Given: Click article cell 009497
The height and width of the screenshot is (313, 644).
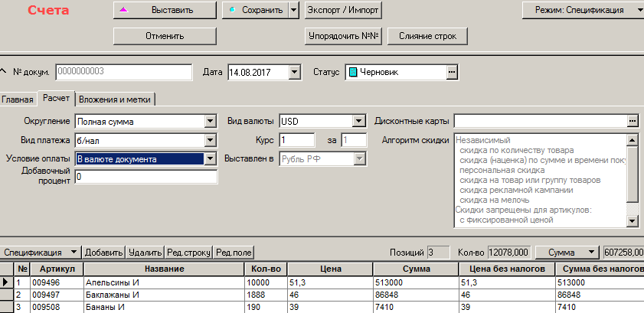Looking at the screenshot, I should coord(57,295).
